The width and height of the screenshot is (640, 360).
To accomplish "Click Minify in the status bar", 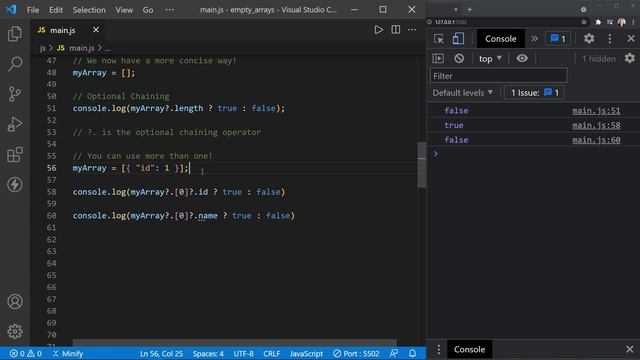I will point(68,353).
